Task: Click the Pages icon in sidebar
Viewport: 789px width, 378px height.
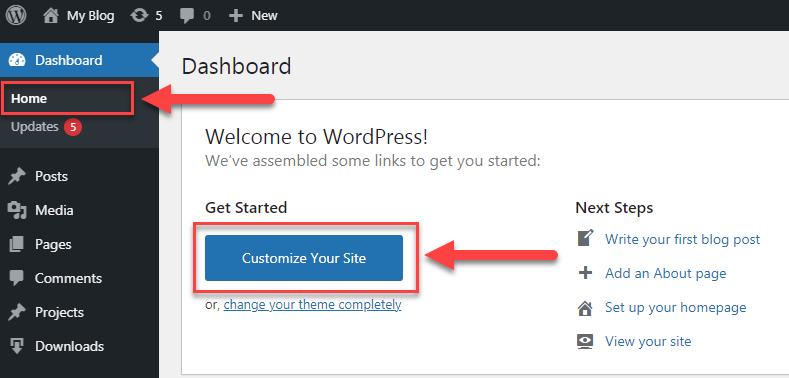Action: [17, 245]
